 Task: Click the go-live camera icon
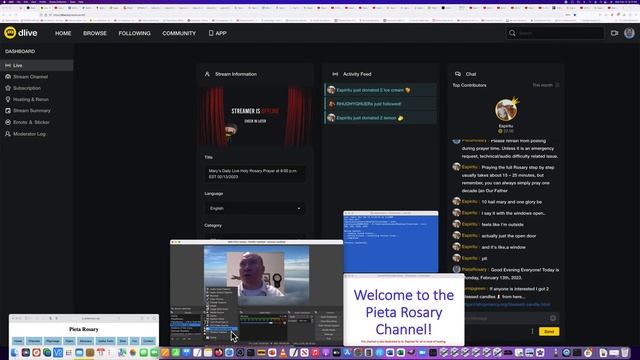pos(614,33)
